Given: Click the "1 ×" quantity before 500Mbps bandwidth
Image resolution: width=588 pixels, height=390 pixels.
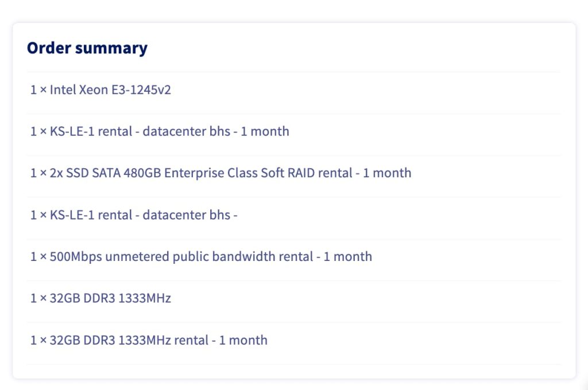Looking at the screenshot, I should click(38, 256).
